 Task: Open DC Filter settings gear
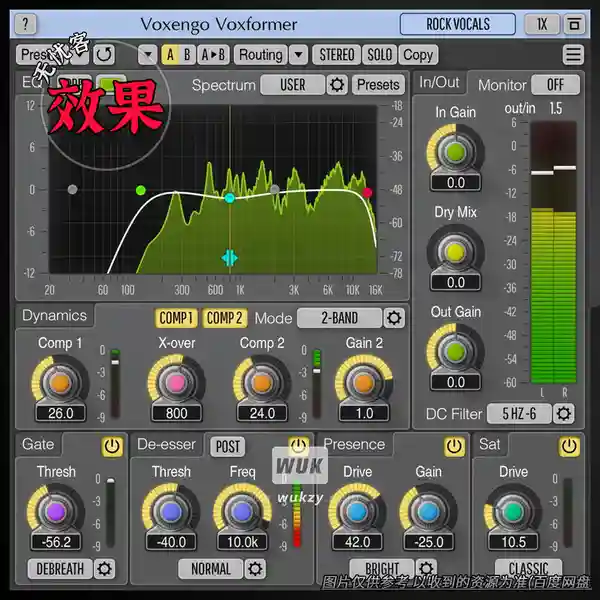tap(563, 414)
